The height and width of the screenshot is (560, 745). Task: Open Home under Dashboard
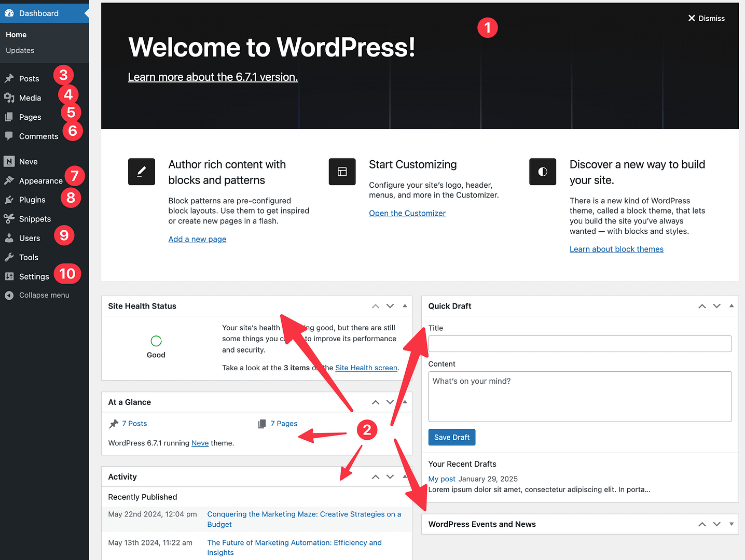[16, 34]
